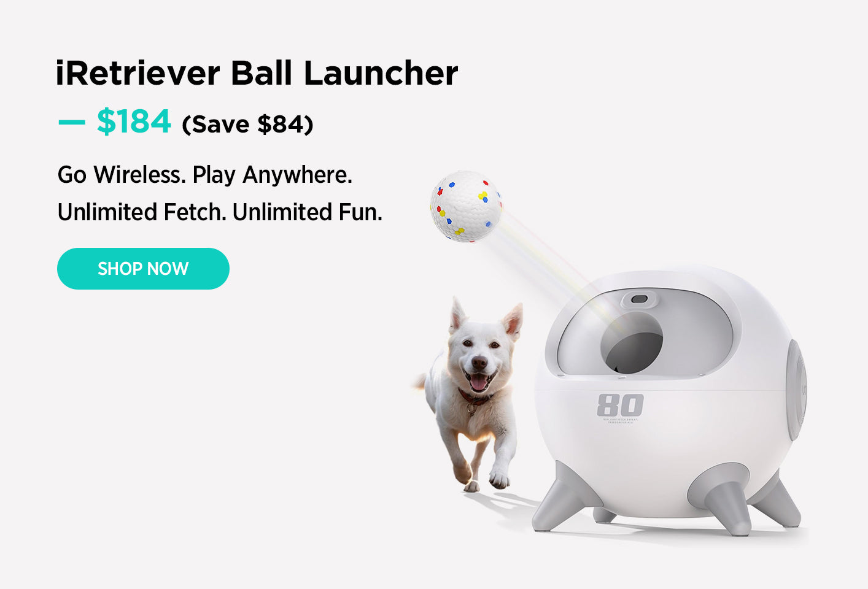
Task: Click the flying spotted dog ball
Action: (x=467, y=206)
